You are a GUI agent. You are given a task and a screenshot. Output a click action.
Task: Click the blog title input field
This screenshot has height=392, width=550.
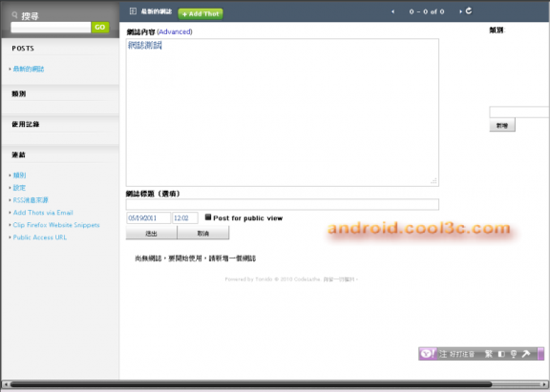point(283,204)
